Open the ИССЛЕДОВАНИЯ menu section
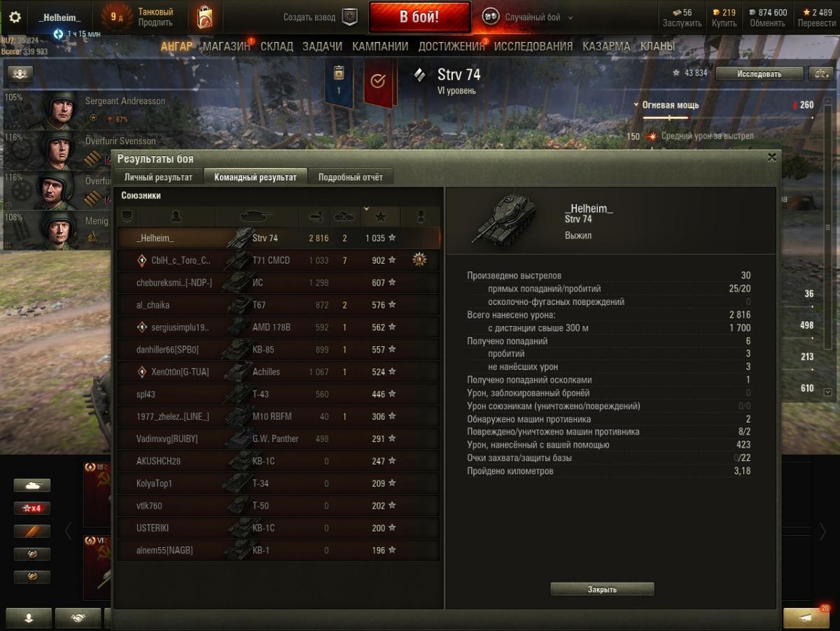Viewport: 840px width, 631px height. tap(533, 46)
